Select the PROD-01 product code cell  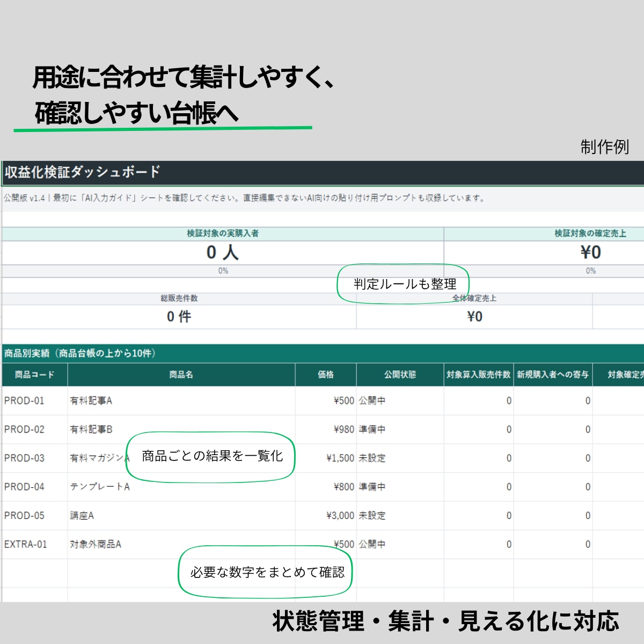point(35,401)
